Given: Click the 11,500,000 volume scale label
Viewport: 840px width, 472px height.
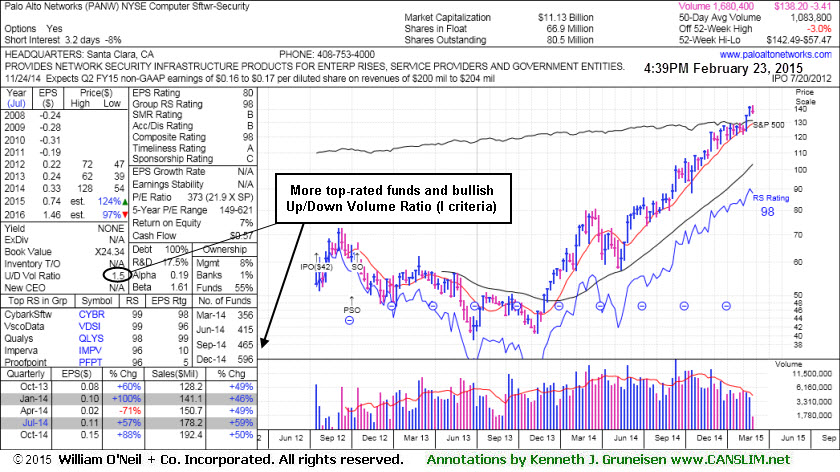Looking at the screenshot, I should (x=812, y=373).
